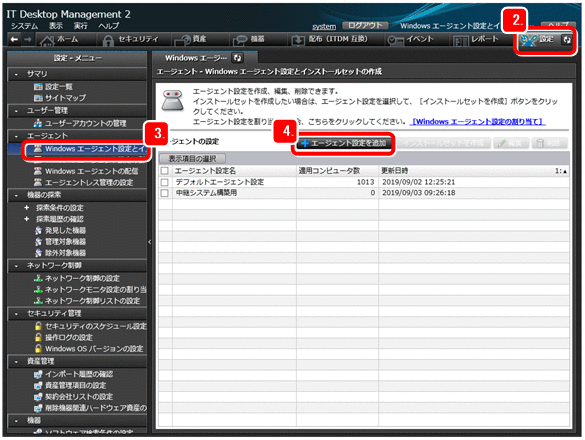Collapse the menu pane with splitter arrow
The height and width of the screenshot is (440, 585).
149,242
